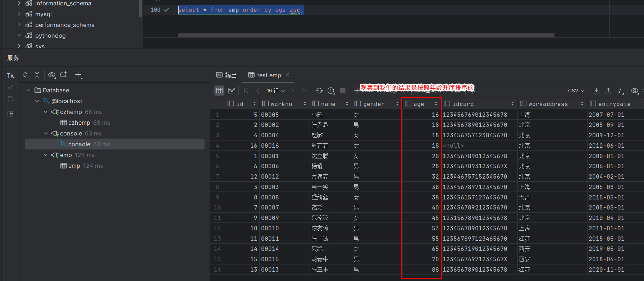
Task: Go to previous page of results
Action: (x=257, y=91)
